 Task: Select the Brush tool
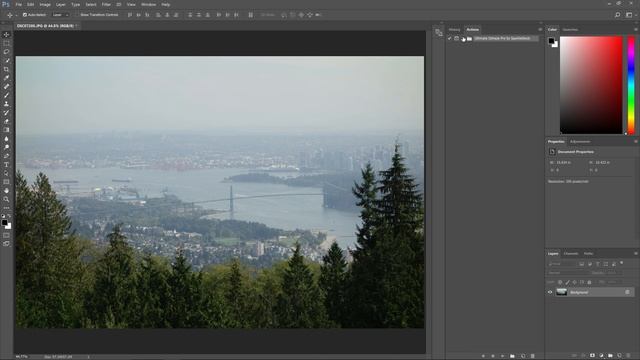click(x=6, y=95)
